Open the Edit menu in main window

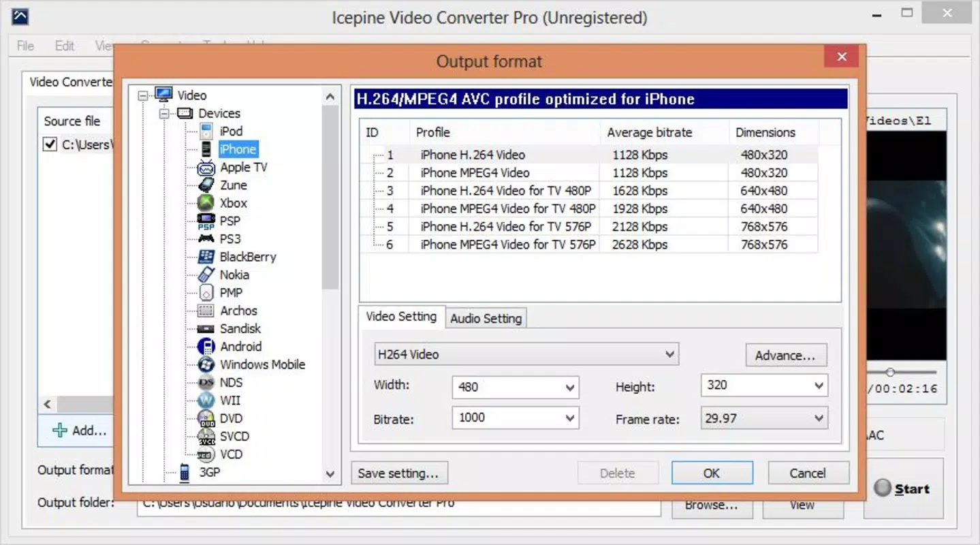click(65, 46)
